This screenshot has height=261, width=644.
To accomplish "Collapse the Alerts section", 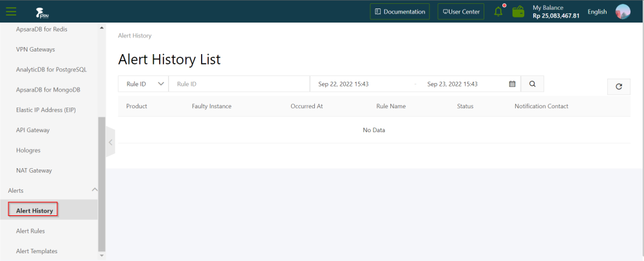I will (95, 190).
